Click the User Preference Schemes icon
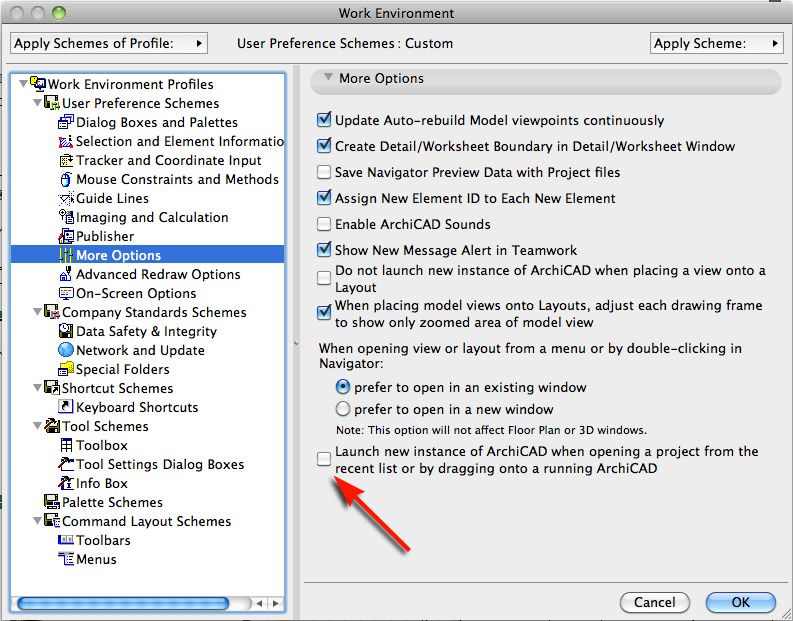 (x=52, y=103)
